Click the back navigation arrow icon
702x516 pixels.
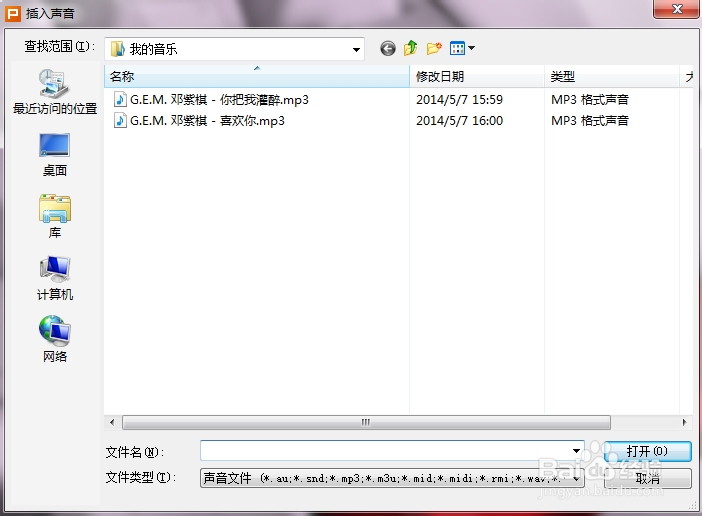388,48
